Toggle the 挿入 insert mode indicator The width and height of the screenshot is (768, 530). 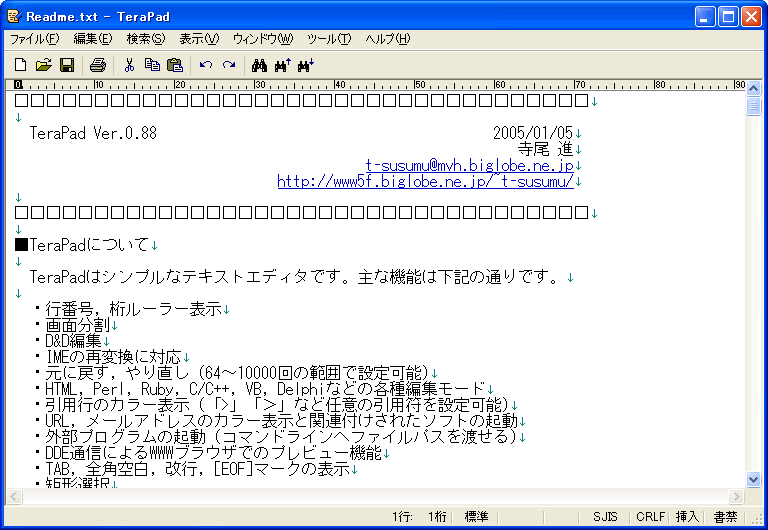pyautogui.click(x=687, y=517)
